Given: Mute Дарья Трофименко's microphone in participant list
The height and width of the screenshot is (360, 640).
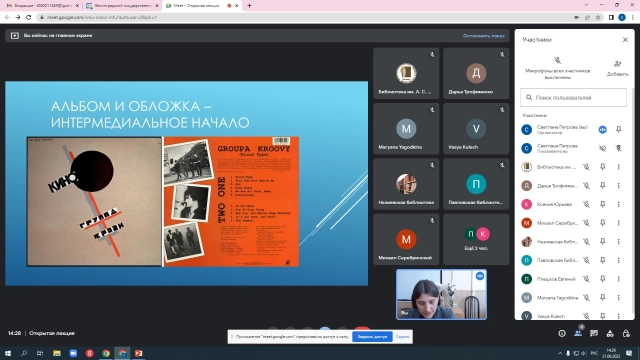Looking at the screenshot, I should tap(586, 186).
